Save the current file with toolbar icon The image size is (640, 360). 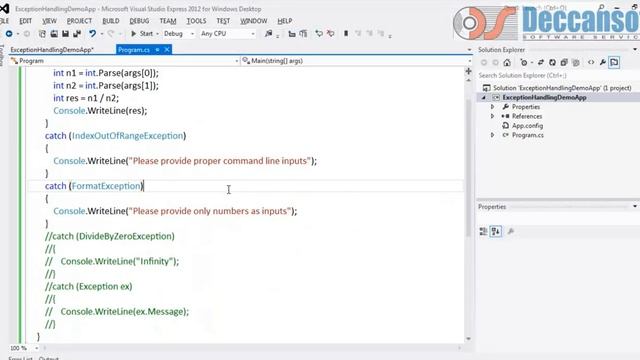65,33
